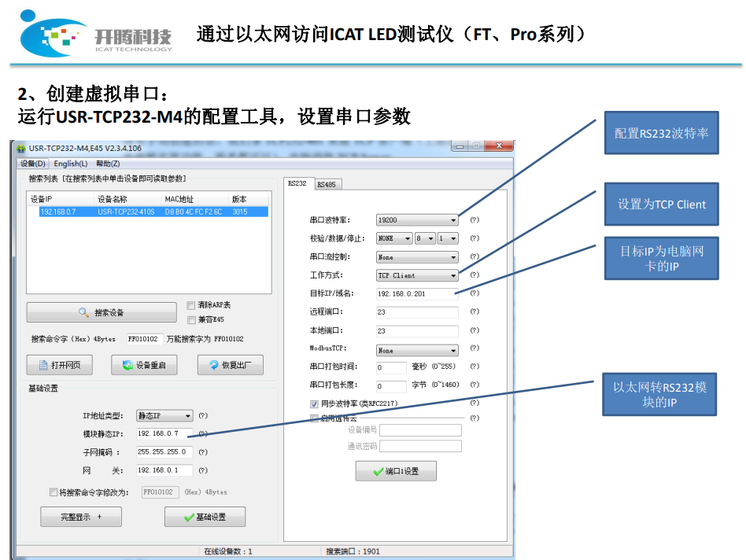Switch to the RS485 tab
Viewport: 746px width, 560px height.
pyautogui.click(x=327, y=184)
